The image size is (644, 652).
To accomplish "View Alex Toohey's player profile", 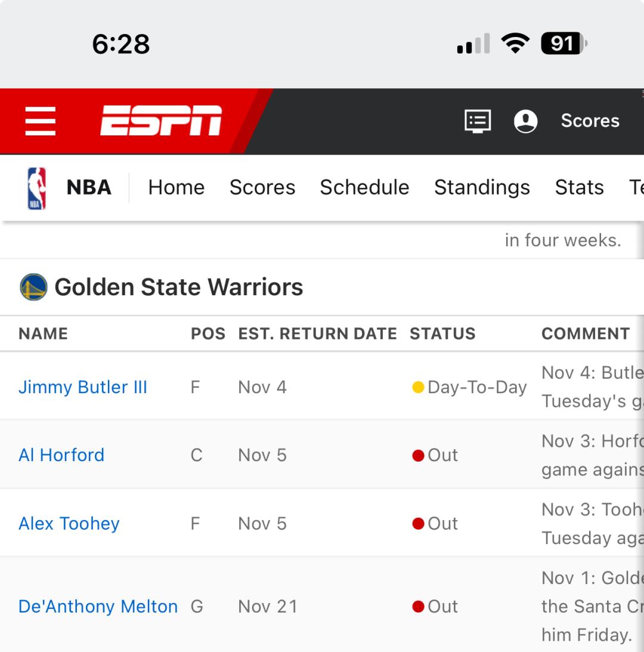I will [x=69, y=524].
